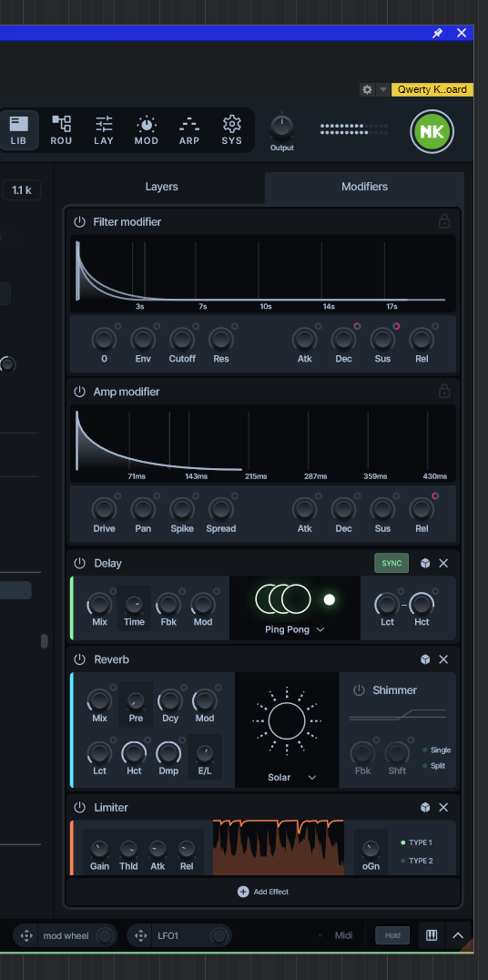This screenshot has height=980, width=488.
Task: Open the Solar reverb type dropdown
Action: tap(292, 777)
